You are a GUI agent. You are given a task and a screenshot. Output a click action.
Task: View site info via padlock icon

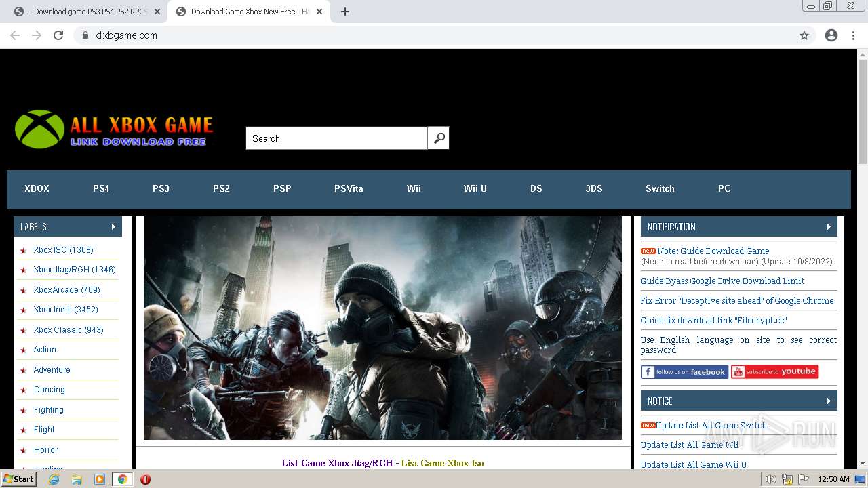(x=85, y=35)
